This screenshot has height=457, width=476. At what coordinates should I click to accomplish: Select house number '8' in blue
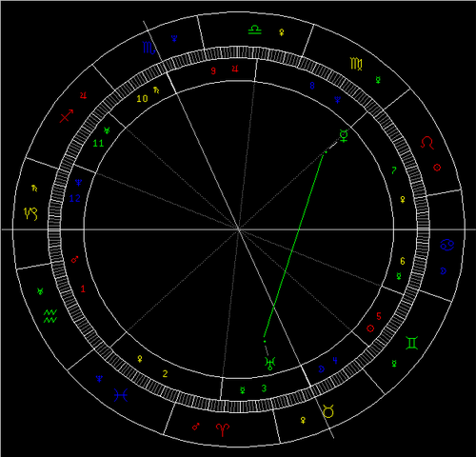(312, 86)
